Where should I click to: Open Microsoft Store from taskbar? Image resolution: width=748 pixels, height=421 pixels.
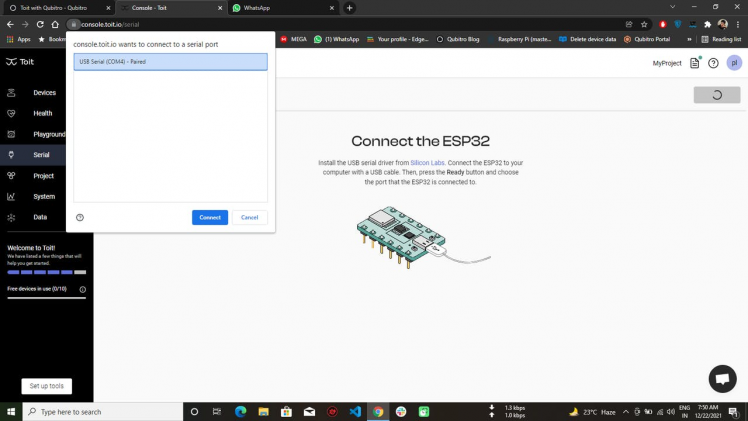click(286, 411)
